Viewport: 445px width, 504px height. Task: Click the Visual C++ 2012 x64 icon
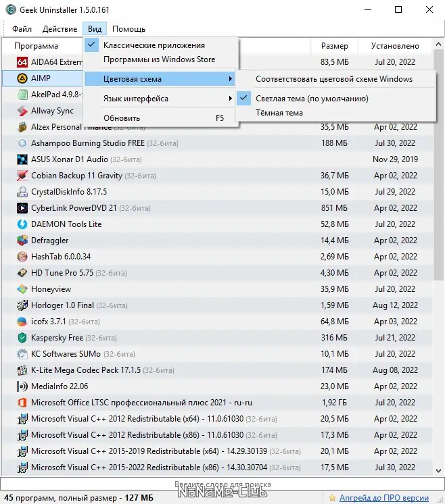pyautogui.click(x=22, y=419)
